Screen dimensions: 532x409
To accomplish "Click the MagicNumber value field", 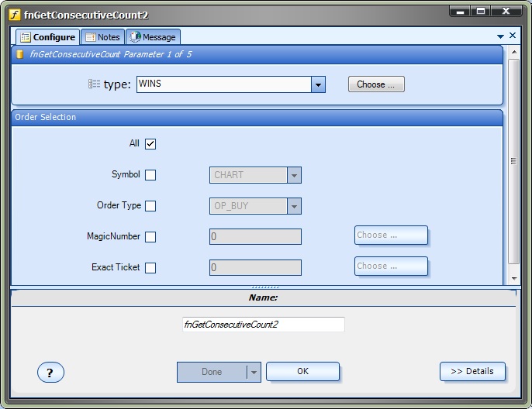I will 255,236.
